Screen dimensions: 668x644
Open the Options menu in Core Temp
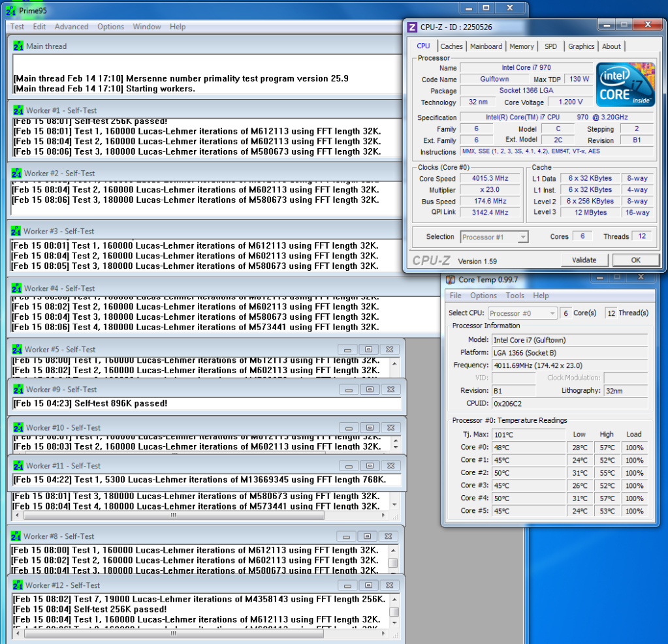pyautogui.click(x=484, y=296)
